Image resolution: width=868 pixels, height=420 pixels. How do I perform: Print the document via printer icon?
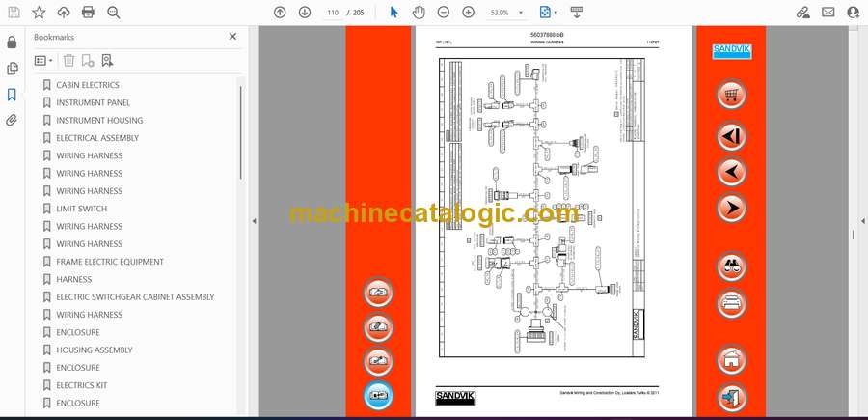point(88,13)
